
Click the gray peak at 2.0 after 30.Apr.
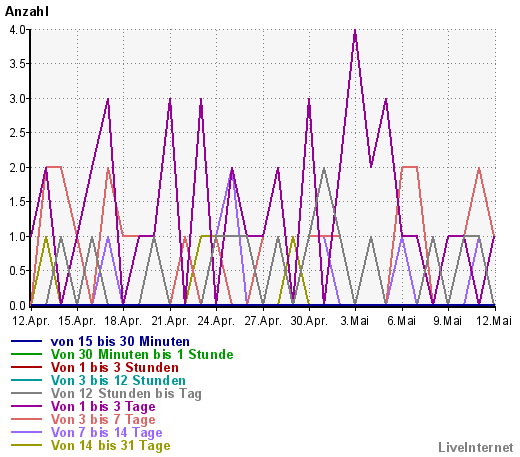click(324, 168)
